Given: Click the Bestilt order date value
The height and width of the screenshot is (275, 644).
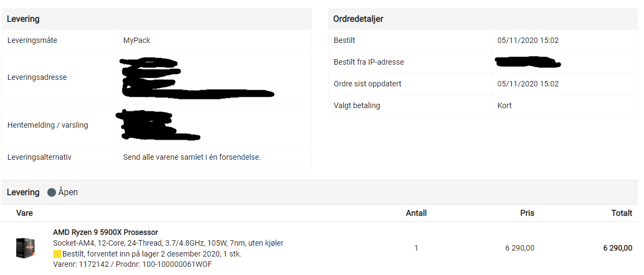Looking at the screenshot, I should point(528,41).
